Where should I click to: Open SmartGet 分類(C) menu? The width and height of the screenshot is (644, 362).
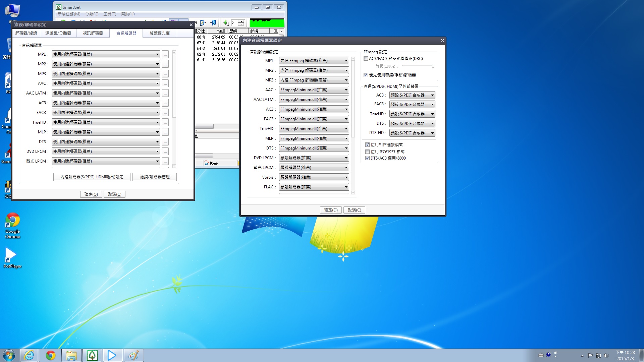click(92, 14)
